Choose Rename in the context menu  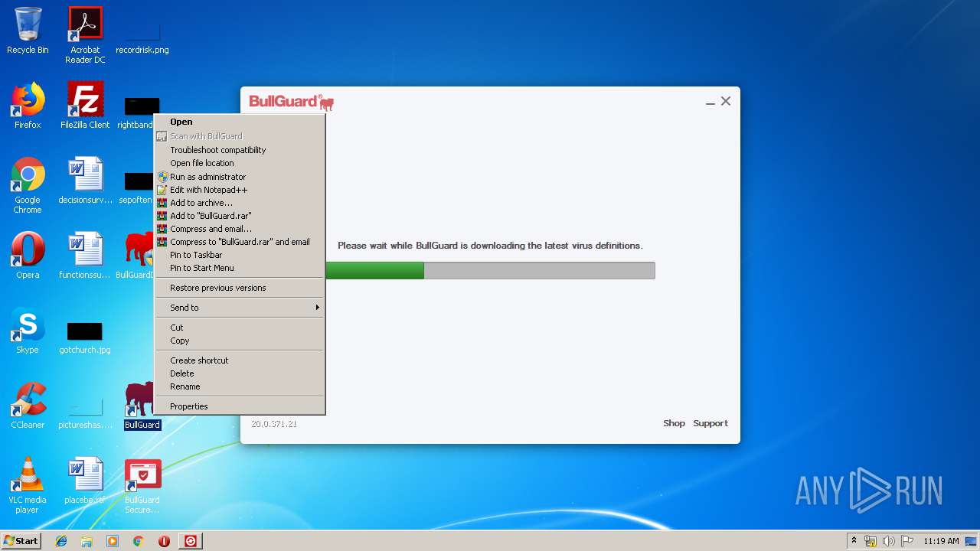pyautogui.click(x=240, y=386)
